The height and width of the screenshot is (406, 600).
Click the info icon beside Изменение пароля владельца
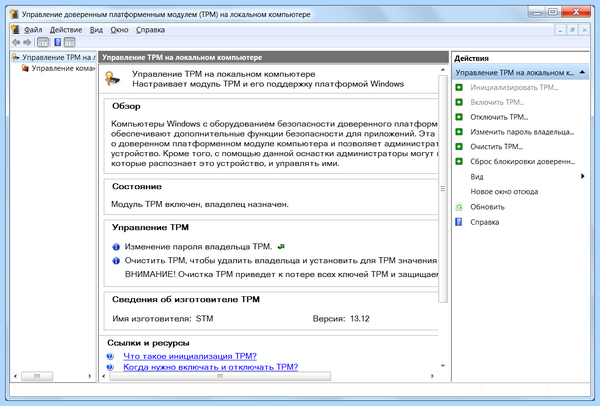(116, 247)
